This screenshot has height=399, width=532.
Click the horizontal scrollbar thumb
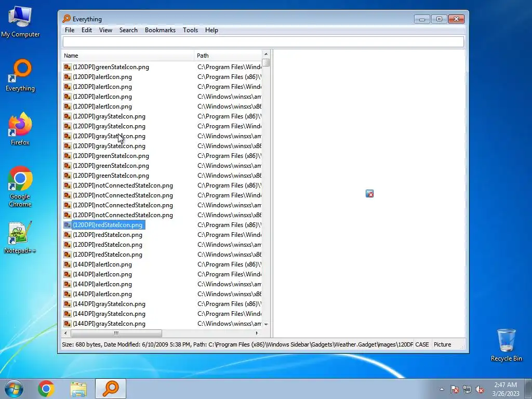tap(116, 333)
